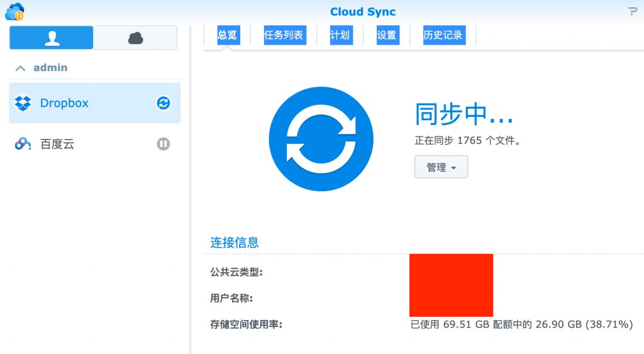This screenshot has height=354, width=644.
Task: Click the paused status icon beside 百度云
Action: [163, 144]
